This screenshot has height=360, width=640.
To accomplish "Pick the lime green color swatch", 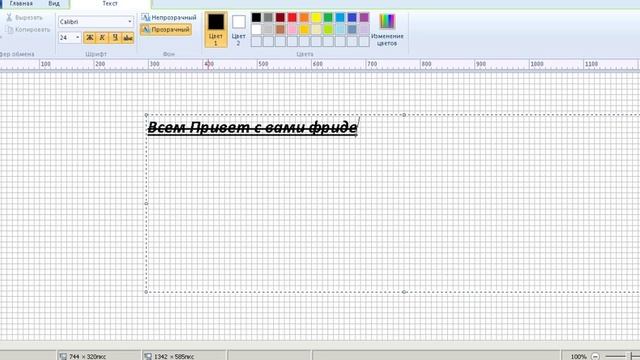I will (328, 29).
